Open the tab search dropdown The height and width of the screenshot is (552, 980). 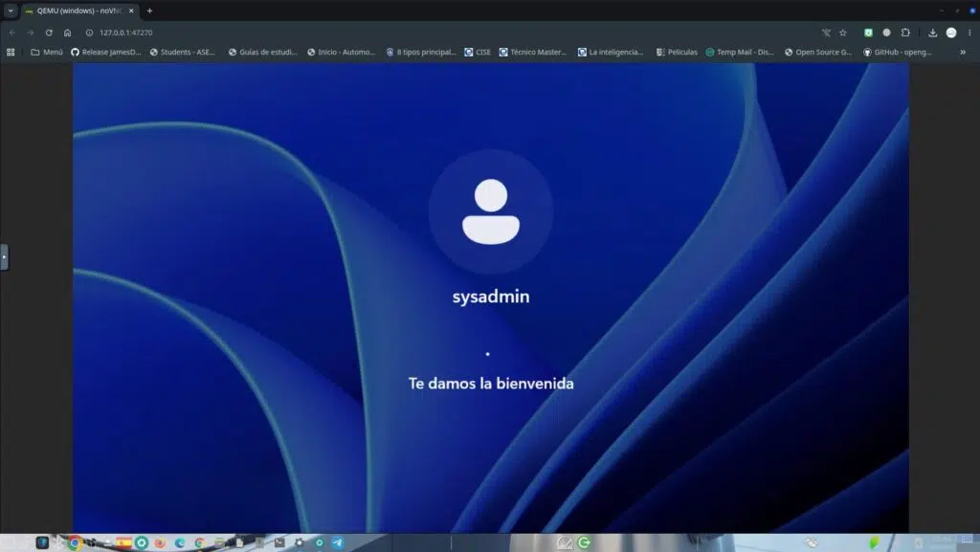tap(11, 11)
